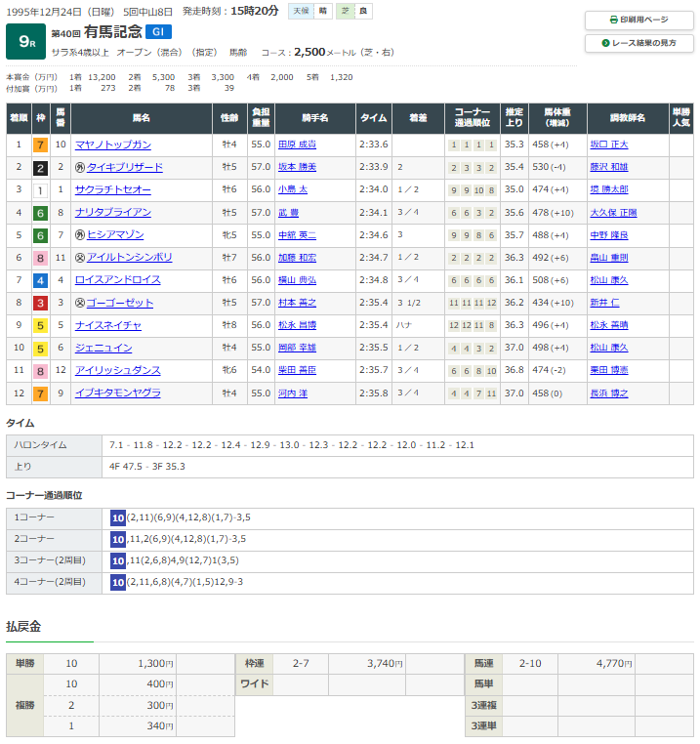Open the レース結果の見方 guide button
The height and width of the screenshot is (744, 700).
pos(638,43)
